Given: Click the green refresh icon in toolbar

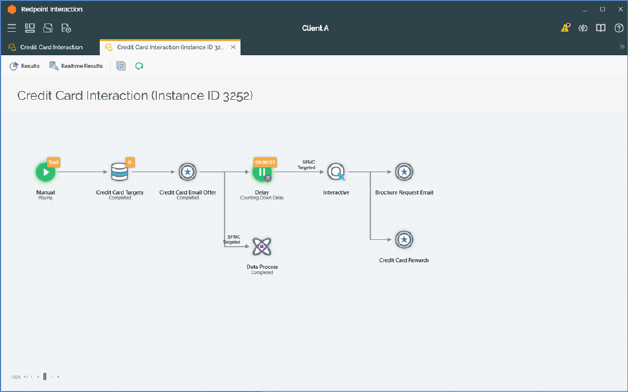Looking at the screenshot, I should click(139, 66).
